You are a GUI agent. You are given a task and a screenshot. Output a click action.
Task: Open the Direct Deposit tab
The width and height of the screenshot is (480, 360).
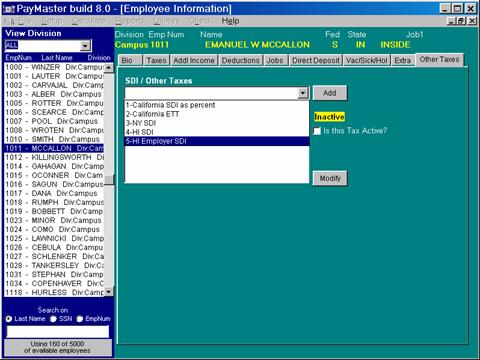coord(316,60)
